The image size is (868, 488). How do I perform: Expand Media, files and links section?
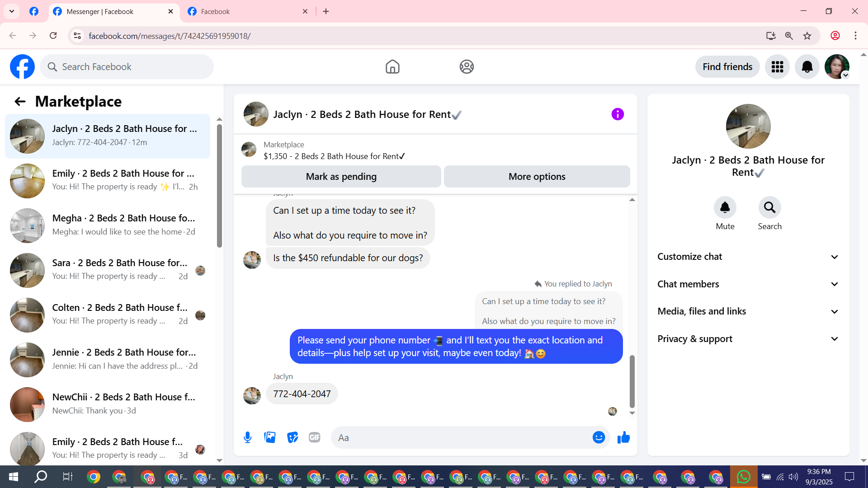click(x=748, y=311)
